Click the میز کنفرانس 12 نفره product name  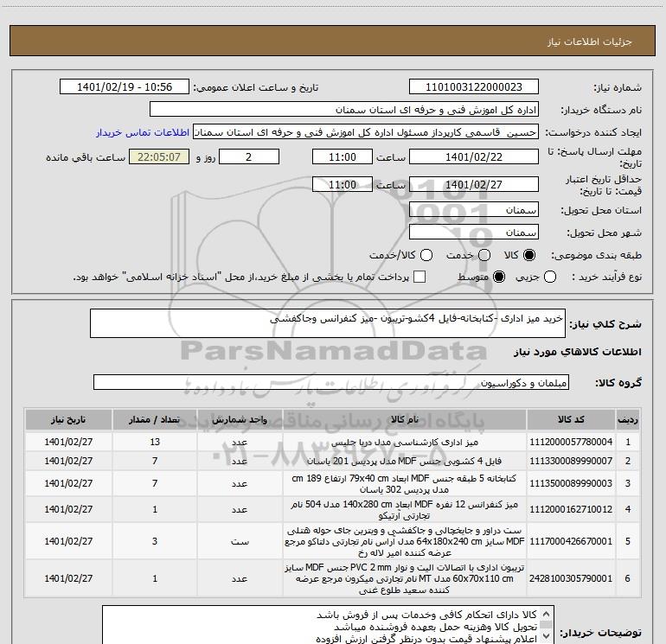405,510
